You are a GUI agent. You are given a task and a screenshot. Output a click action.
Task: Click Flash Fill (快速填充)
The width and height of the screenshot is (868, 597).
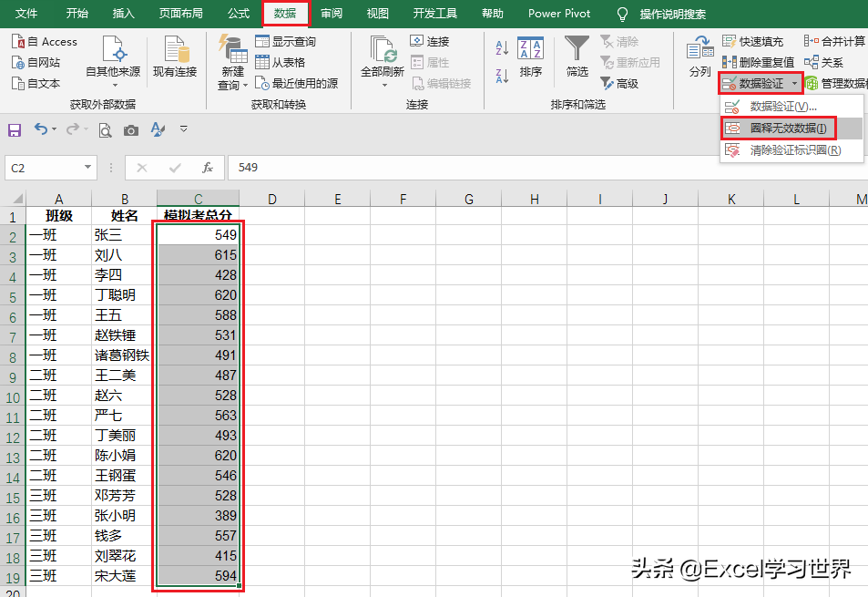tap(753, 42)
